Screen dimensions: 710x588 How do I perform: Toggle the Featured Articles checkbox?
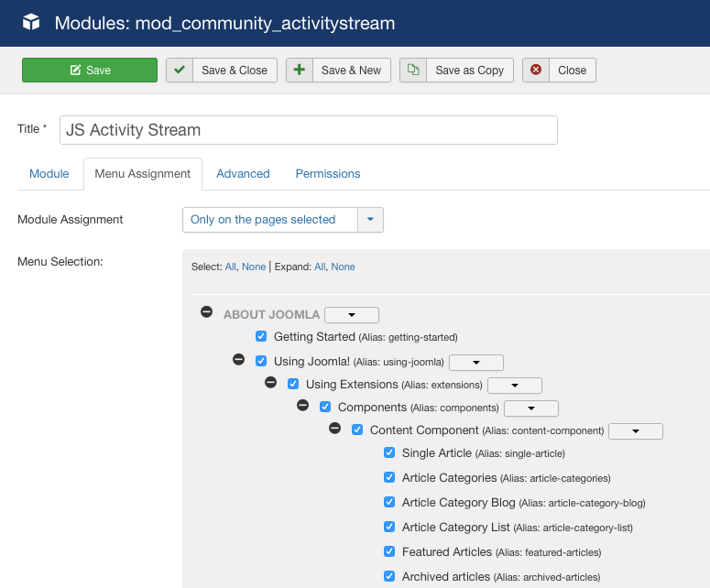389,551
